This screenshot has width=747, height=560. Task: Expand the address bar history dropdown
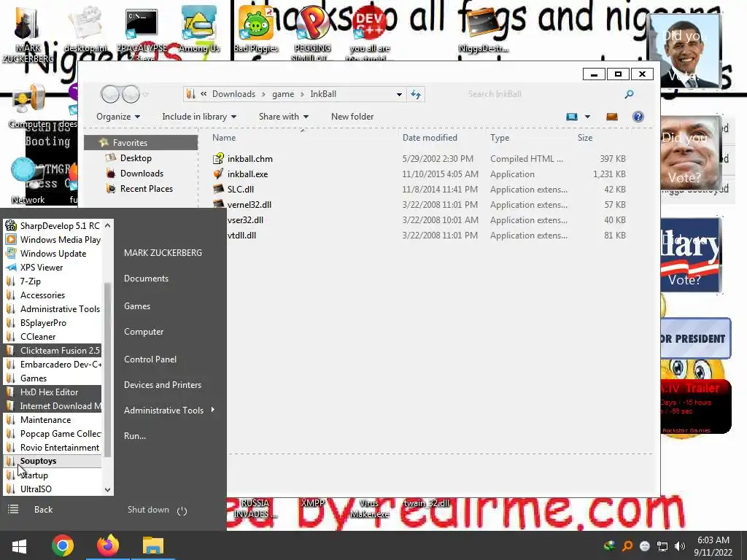pos(399,94)
